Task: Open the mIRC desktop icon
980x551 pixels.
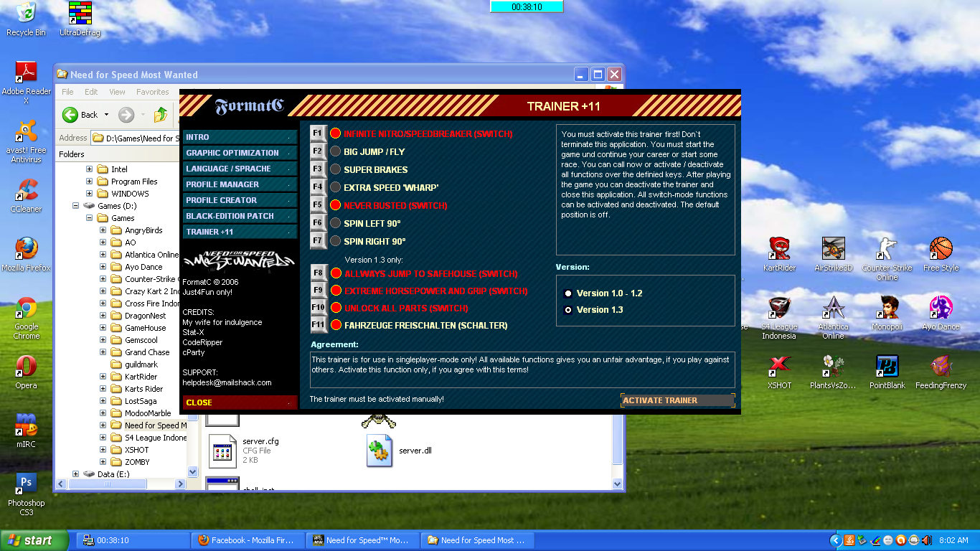Action: coord(27,430)
